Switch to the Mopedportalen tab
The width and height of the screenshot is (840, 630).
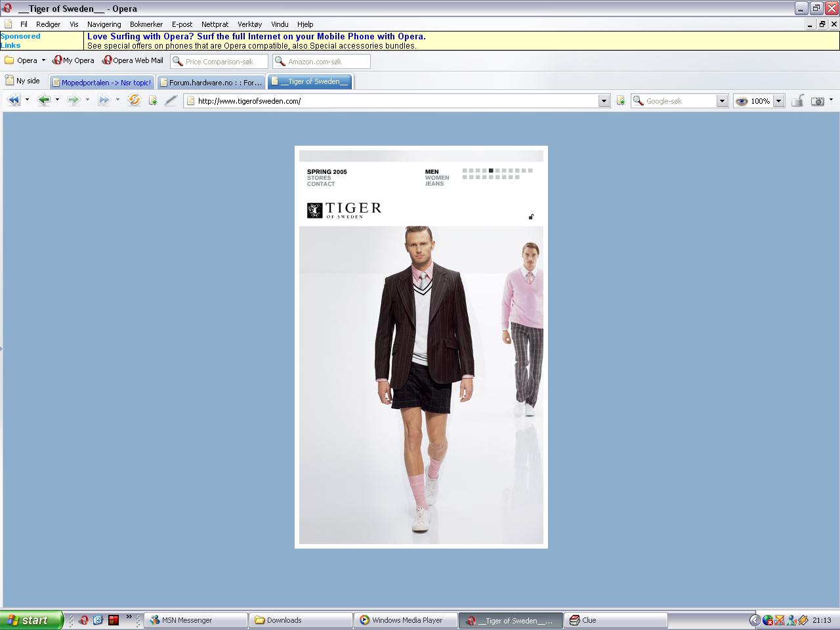102,82
